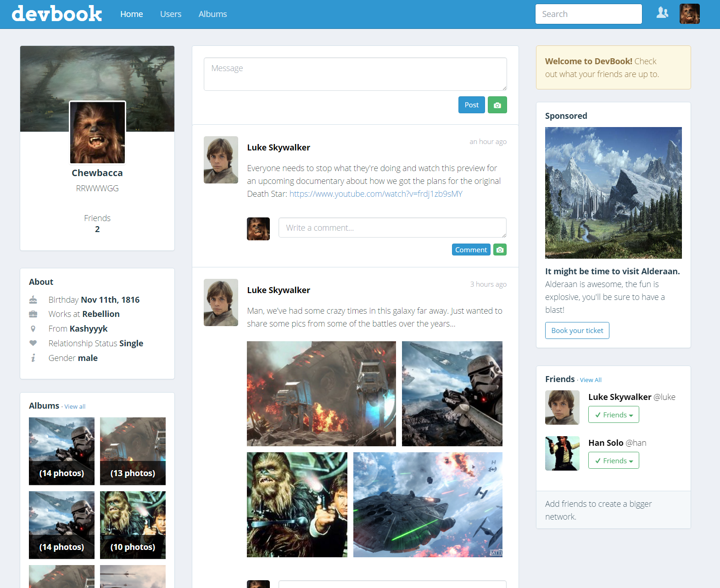
Task: Open Luke Skywalker @luke profile link
Action: (631, 397)
